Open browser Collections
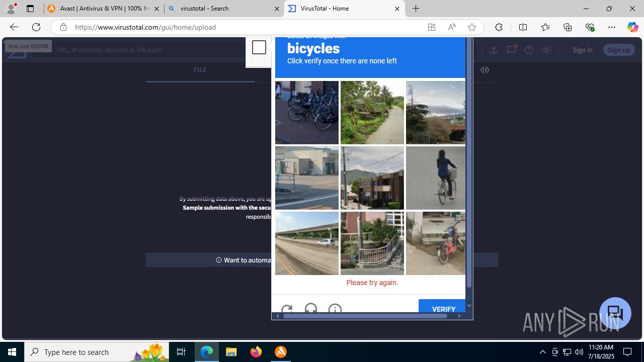The image size is (644, 362). pyautogui.click(x=568, y=27)
